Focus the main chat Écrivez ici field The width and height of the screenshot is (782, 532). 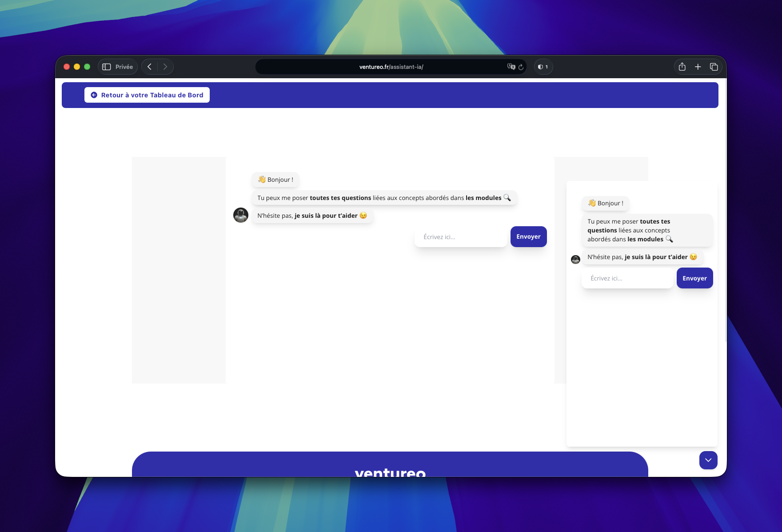461,237
